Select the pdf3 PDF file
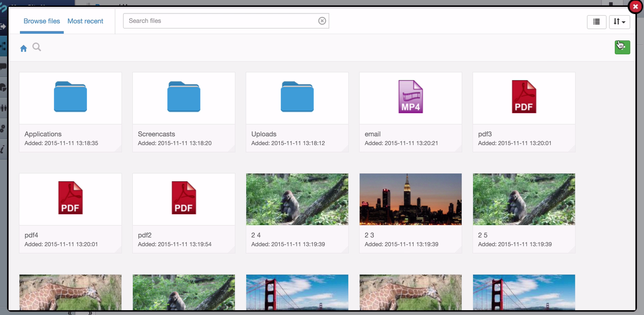 tap(524, 97)
